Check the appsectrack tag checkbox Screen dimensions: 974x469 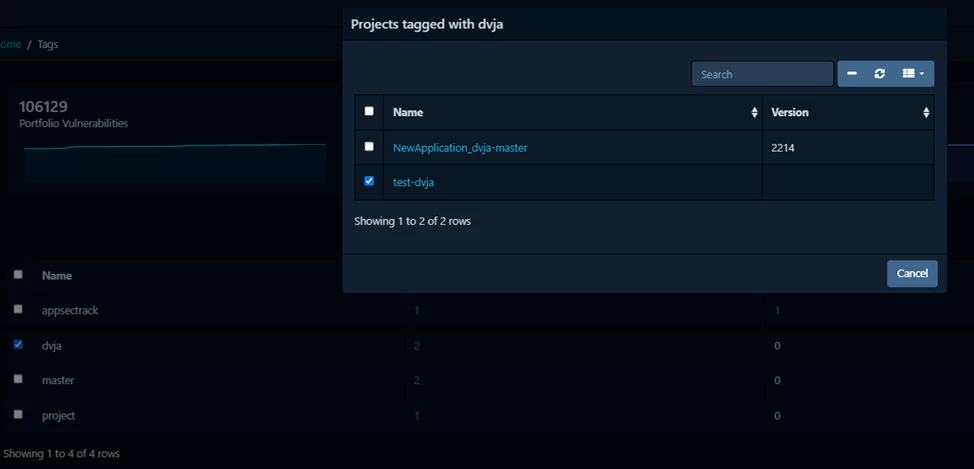click(18, 309)
